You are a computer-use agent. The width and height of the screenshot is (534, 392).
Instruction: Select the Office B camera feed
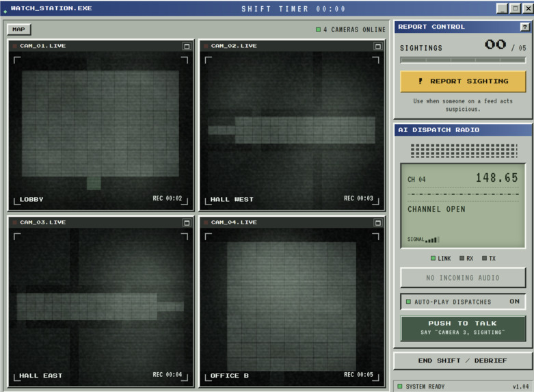(x=292, y=306)
